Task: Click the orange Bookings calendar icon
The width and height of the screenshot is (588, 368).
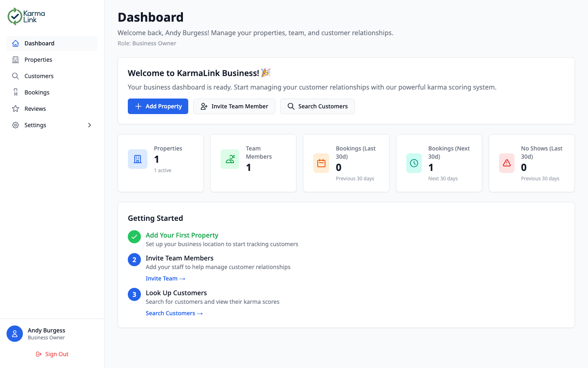Action: click(321, 163)
